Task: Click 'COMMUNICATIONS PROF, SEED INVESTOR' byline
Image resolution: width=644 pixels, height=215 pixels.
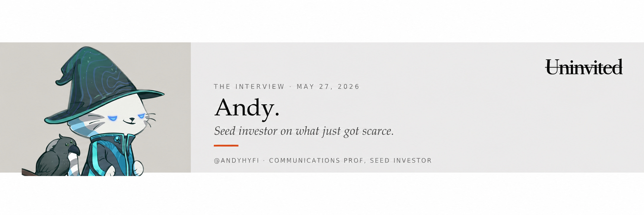Action: point(350,161)
